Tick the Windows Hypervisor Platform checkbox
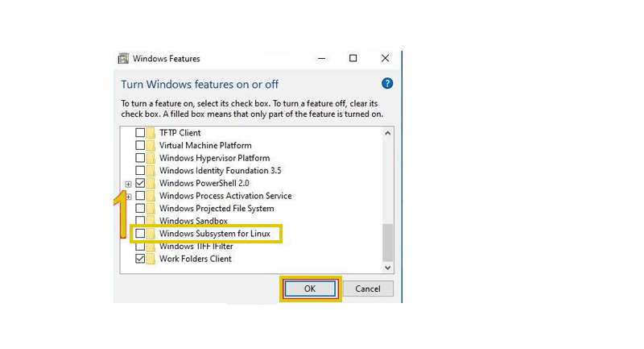 [x=140, y=158]
